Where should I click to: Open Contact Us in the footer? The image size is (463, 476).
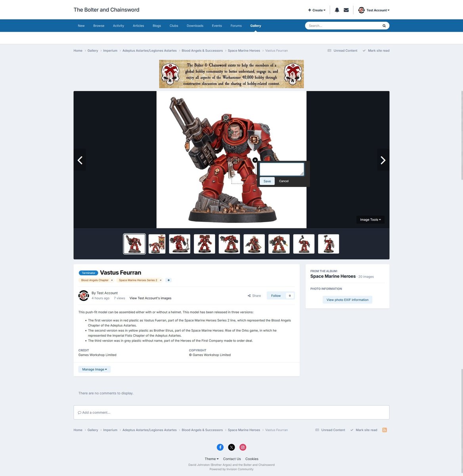pos(232,459)
